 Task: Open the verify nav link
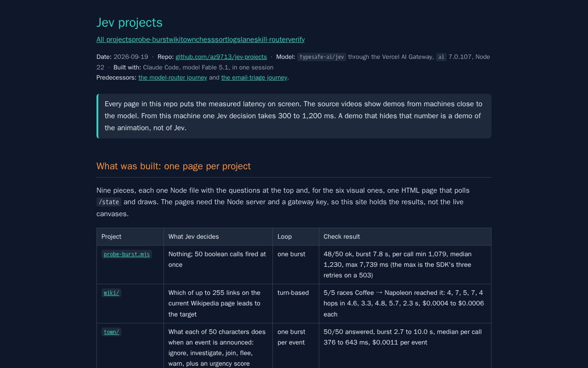pos(296,40)
